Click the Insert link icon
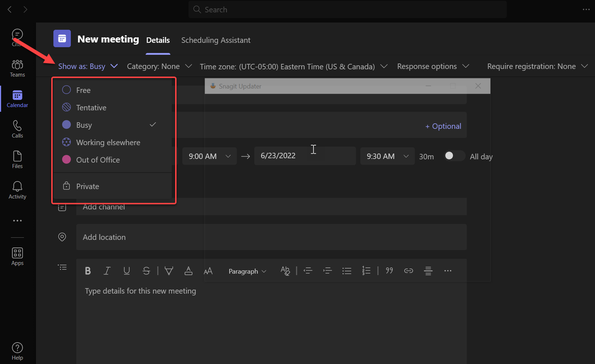 [x=408, y=271]
